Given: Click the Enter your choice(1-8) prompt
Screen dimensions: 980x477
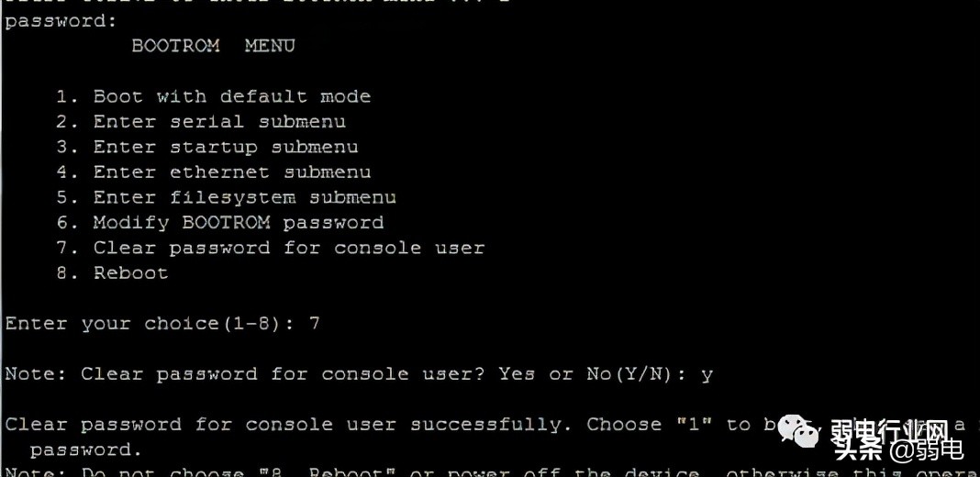Looking at the screenshot, I should (150, 324).
